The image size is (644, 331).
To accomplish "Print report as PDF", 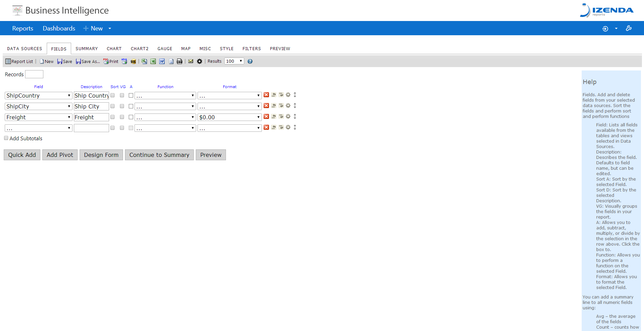I will pyautogui.click(x=111, y=61).
